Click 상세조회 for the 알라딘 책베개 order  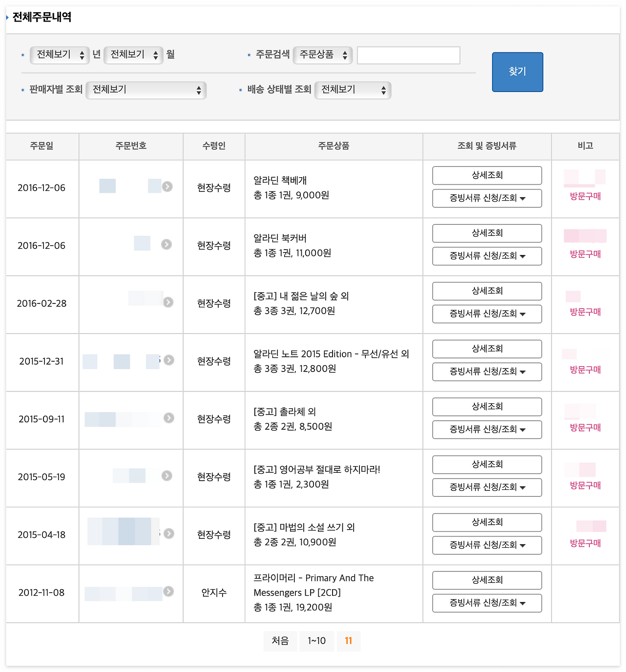487,175
